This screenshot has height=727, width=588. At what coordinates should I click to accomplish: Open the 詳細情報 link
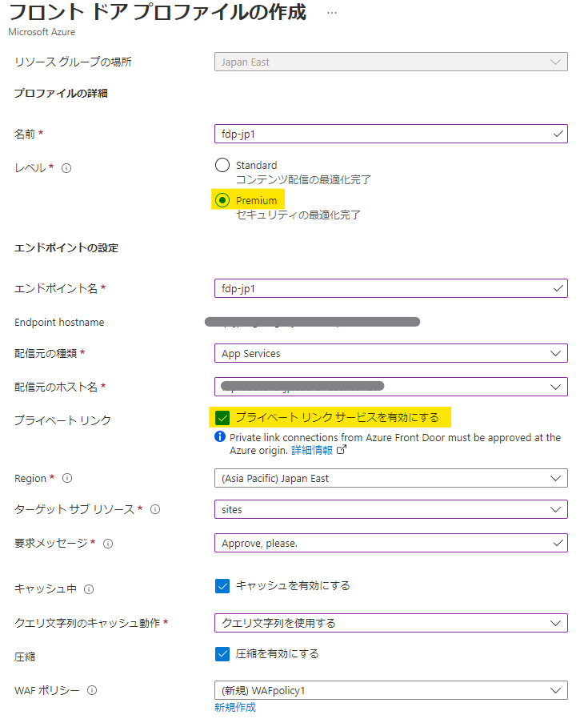point(312,451)
